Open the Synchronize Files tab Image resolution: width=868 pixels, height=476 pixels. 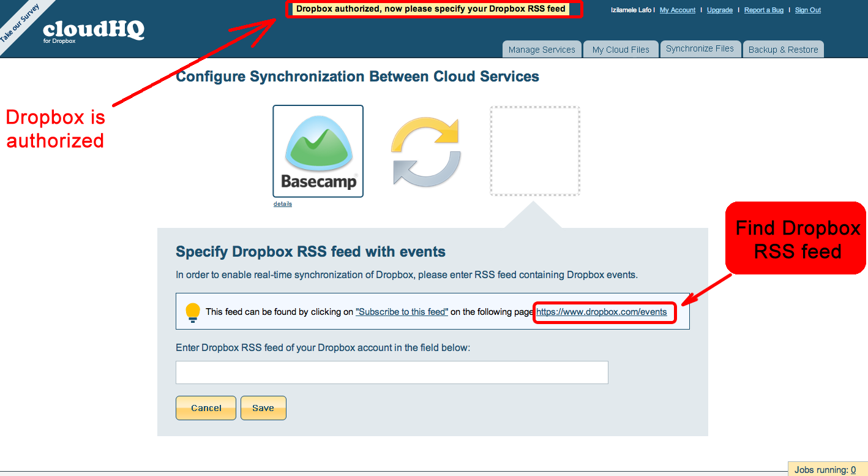click(x=700, y=49)
